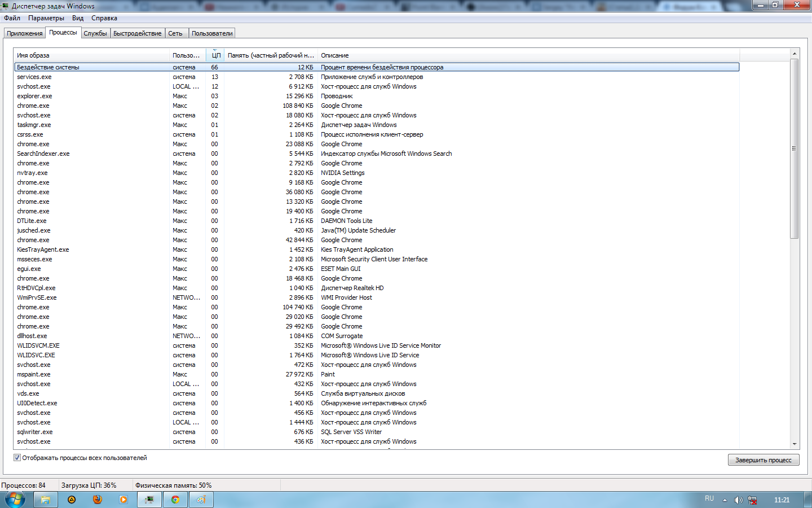Open Windows Media Player taskbar icon
The width and height of the screenshot is (812, 508).
pos(123,500)
